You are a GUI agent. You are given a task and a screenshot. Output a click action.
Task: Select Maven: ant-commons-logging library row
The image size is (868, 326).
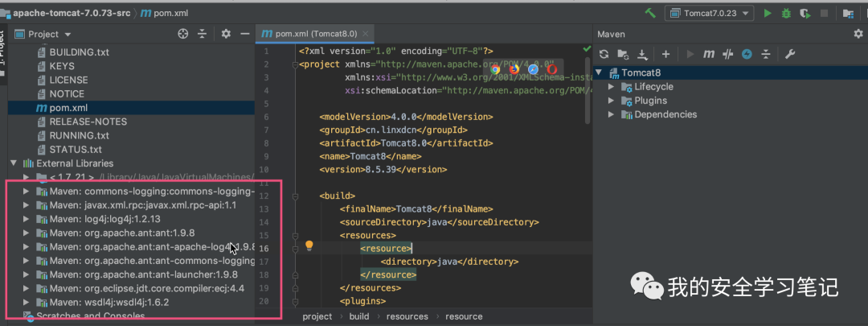[x=131, y=261]
